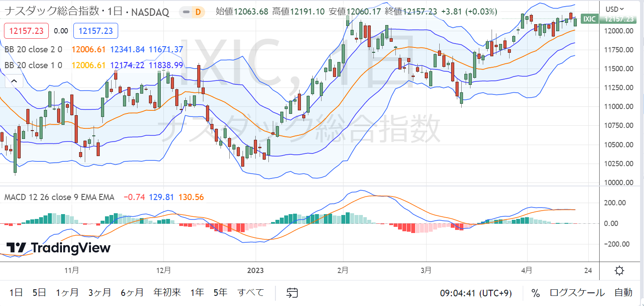Select the 年初来 time range
The width and height of the screenshot is (644, 306).
(x=167, y=293)
